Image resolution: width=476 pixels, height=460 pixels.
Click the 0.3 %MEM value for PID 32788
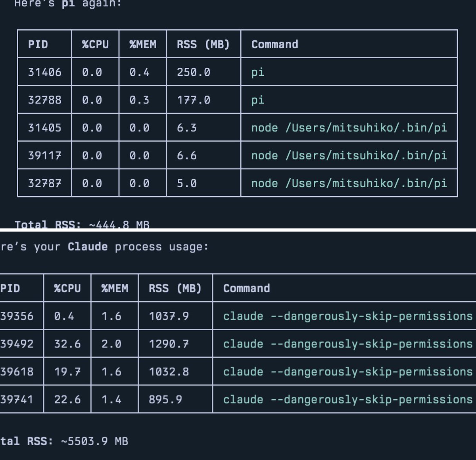point(139,100)
